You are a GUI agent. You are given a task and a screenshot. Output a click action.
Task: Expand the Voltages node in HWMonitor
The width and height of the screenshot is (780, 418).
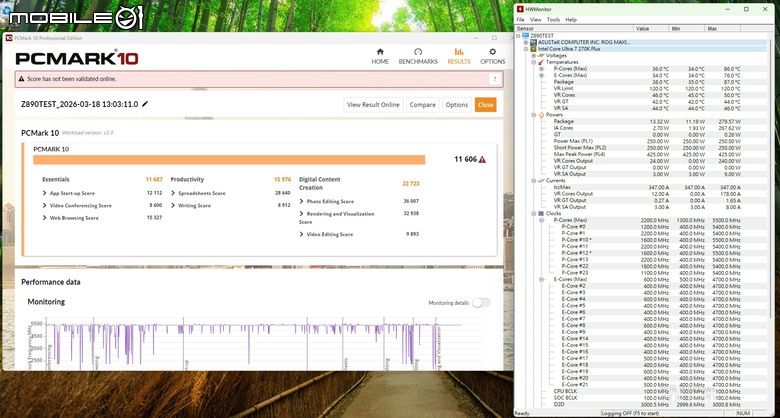pos(534,56)
